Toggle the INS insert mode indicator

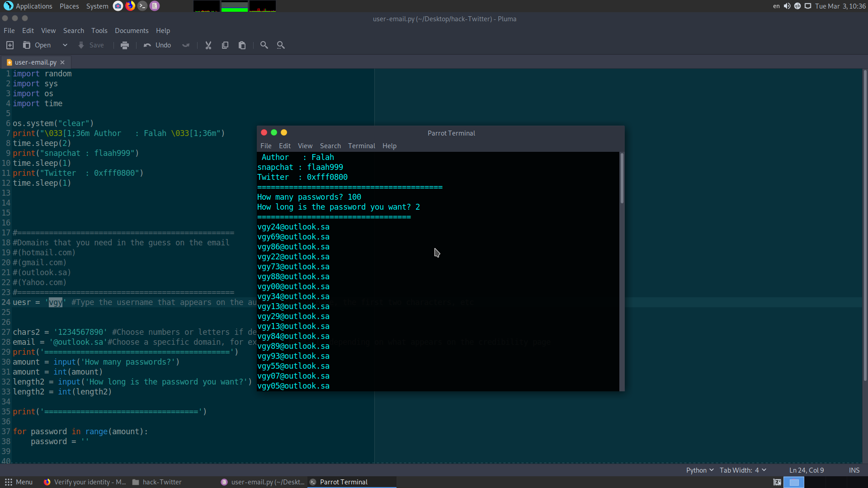pyautogui.click(x=854, y=470)
